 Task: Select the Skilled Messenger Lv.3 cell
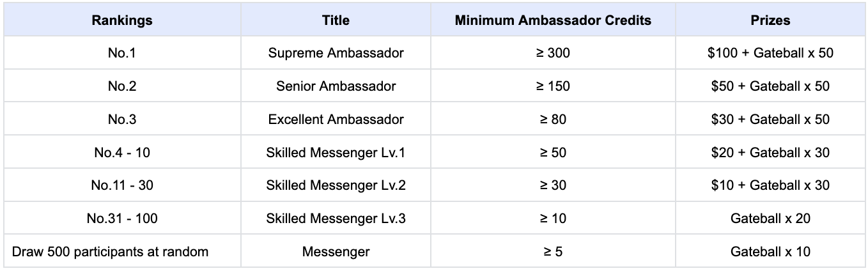coord(336,219)
